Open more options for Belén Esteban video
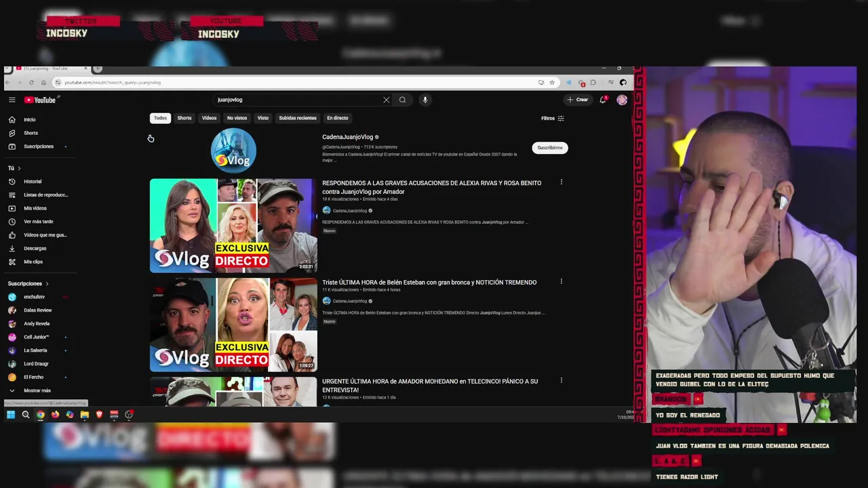 pyautogui.click(x=561, y=281)
